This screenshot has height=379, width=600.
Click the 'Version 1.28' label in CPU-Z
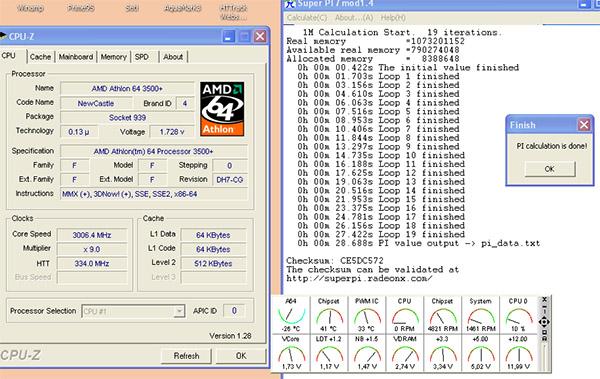pos(230,336)
